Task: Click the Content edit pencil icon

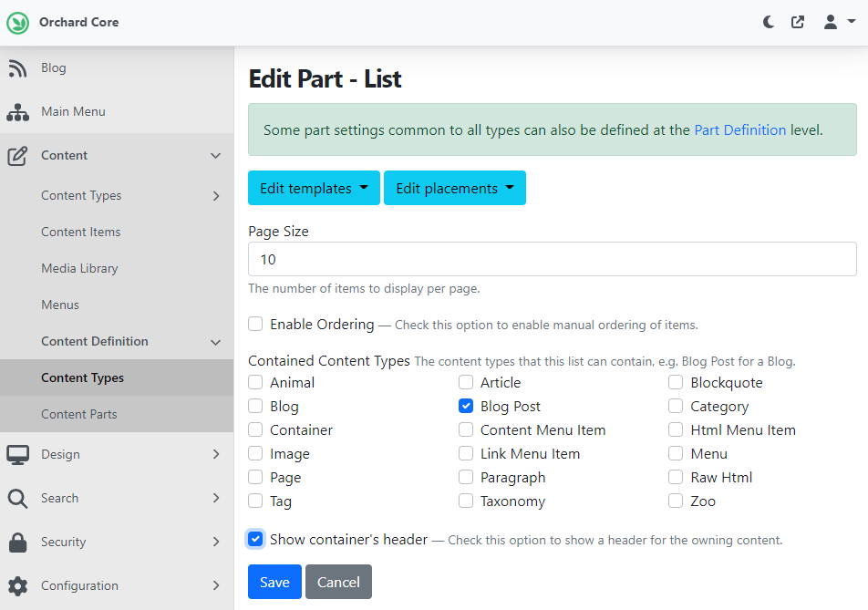Action: pos(17,156)
